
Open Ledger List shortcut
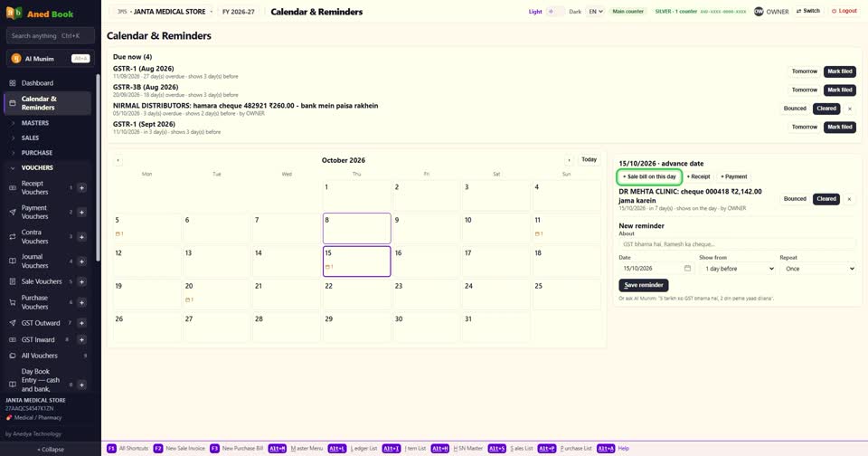(x=354, y=448)
